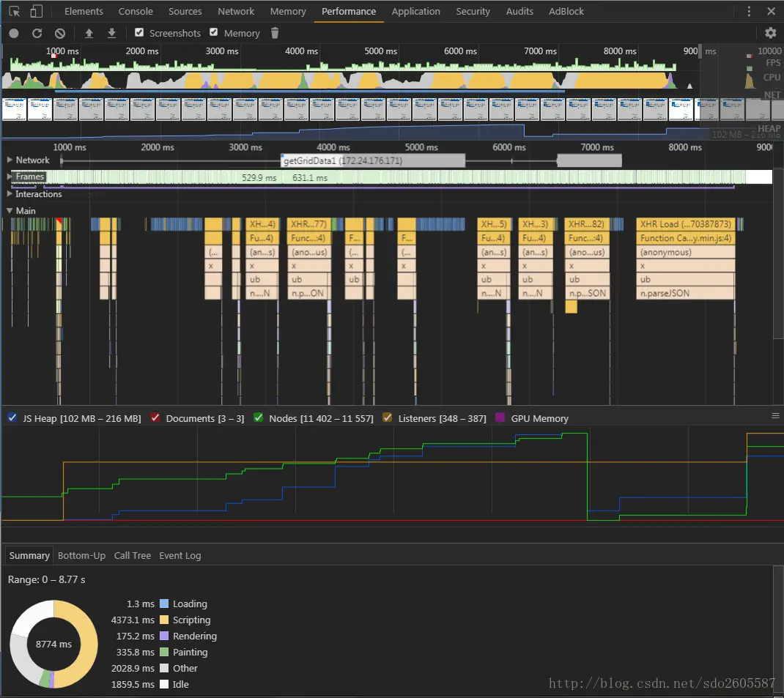
Task: Uncheck the Screenshots checkbox
Action: tap(140, 33)
